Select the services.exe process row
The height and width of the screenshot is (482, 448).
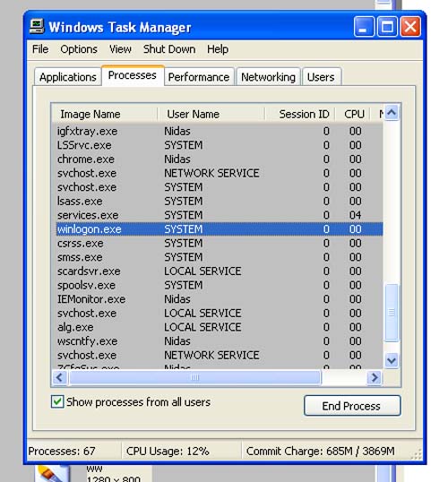[220, 215]
